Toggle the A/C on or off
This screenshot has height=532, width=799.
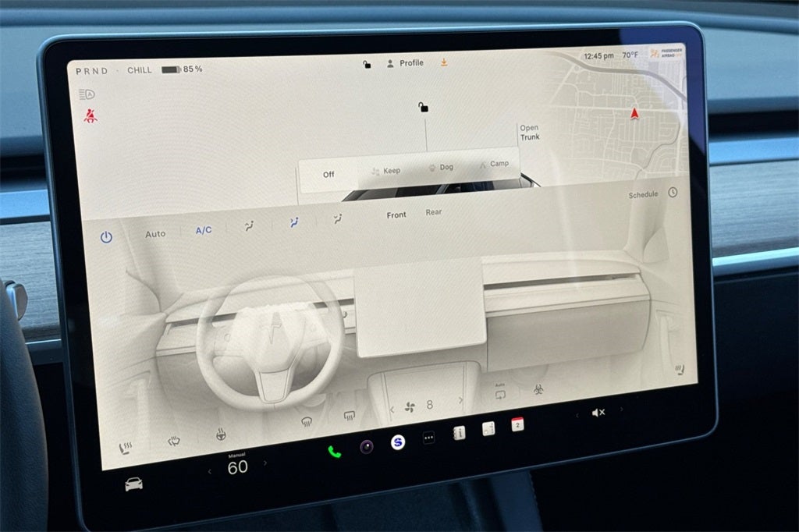(202, 229)
